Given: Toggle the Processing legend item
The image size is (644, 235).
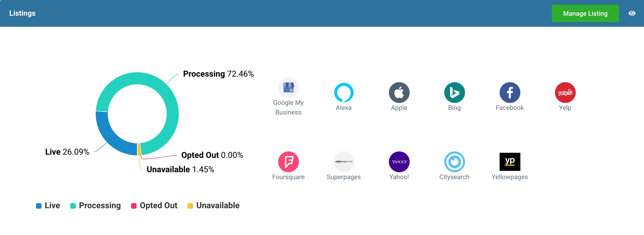Looking at the screenshot, I should click(95, 205).
